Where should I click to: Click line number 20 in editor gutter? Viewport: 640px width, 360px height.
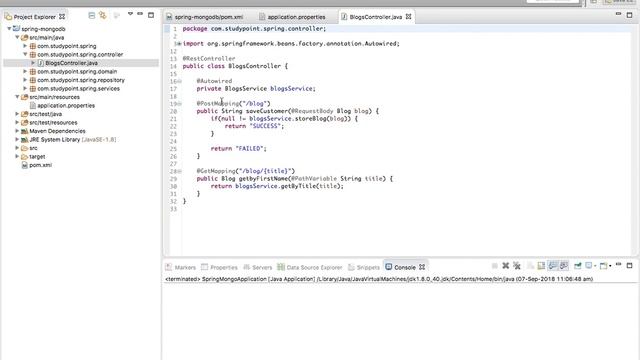click(x=173, y=111)
